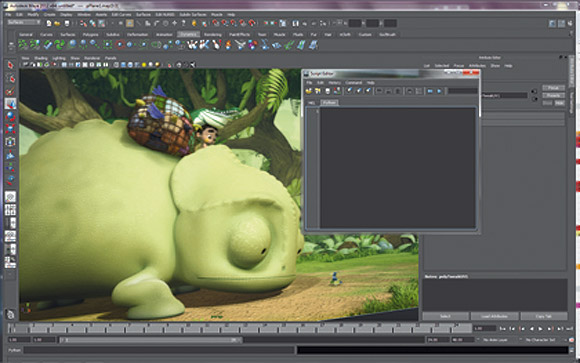Click the current frame field beside the timeline
Viewport: 580px width, 363px height.
pyautogui.click(x=484, y=329)
